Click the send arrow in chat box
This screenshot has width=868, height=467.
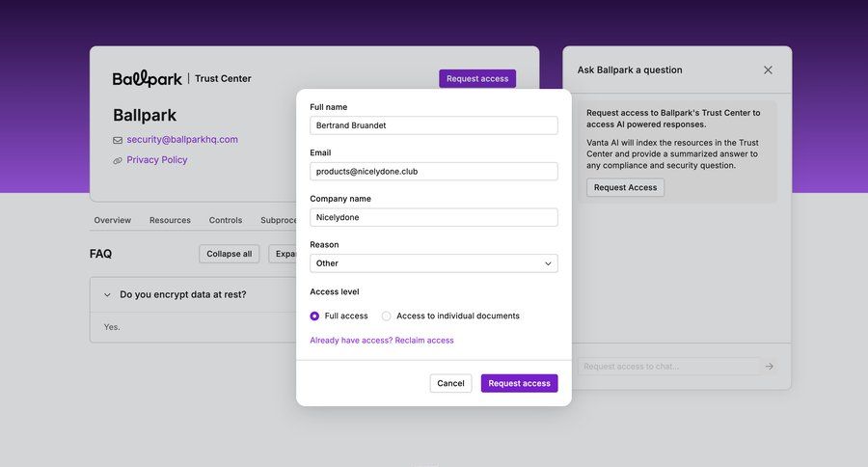click(770, 367)
